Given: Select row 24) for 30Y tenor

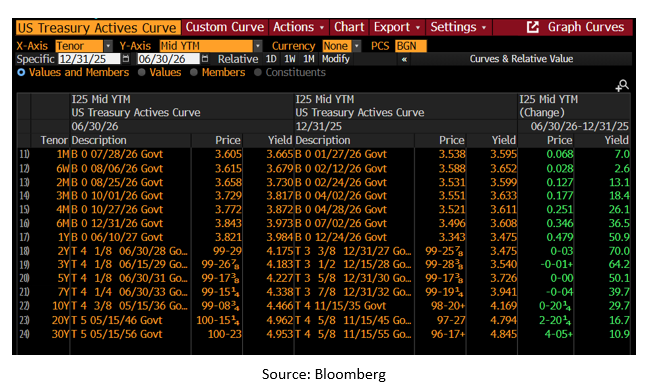Looking at the screenshot, I should coord(24,334).
